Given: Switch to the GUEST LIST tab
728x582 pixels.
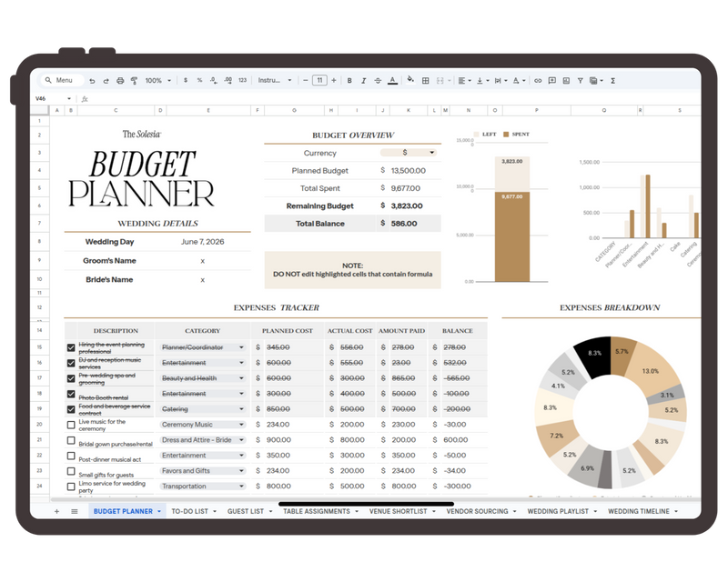Looking at the screenshot, I should tap(246, 512).
